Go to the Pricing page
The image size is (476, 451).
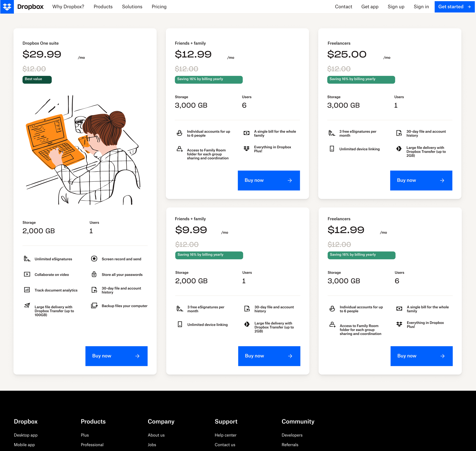click(159, 7)
